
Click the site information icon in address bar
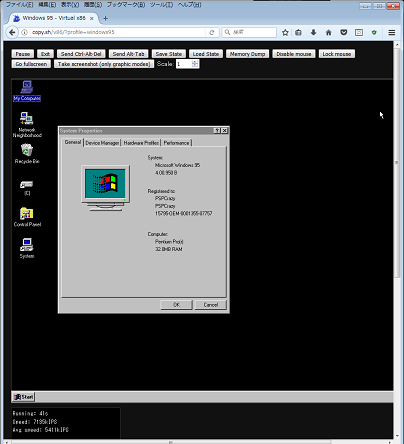(24, 32)
